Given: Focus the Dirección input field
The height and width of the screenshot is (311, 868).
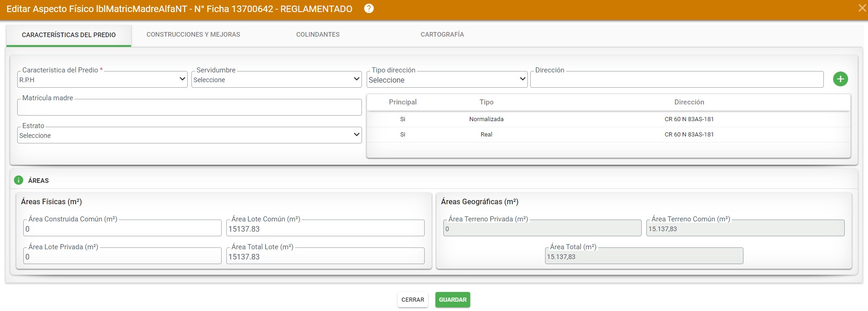Looking at the screenshot, I should pyautogui.click(x=677, y=79).
